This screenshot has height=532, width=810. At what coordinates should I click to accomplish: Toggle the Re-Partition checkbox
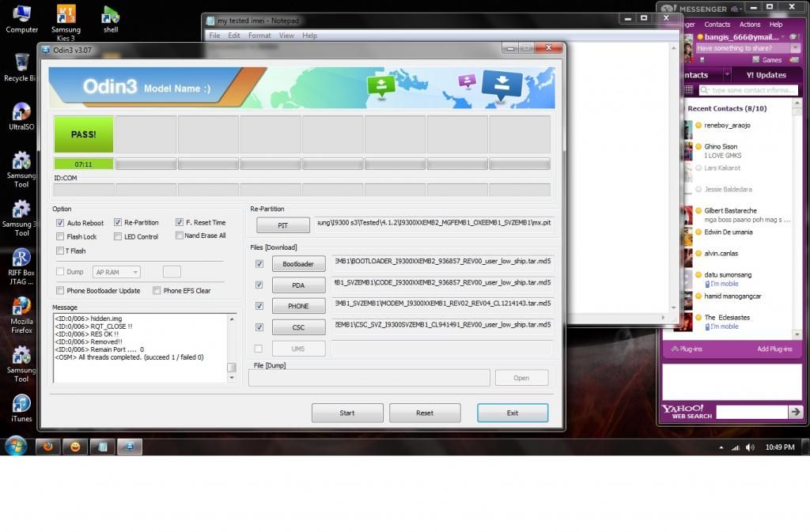tap(118, 223)
